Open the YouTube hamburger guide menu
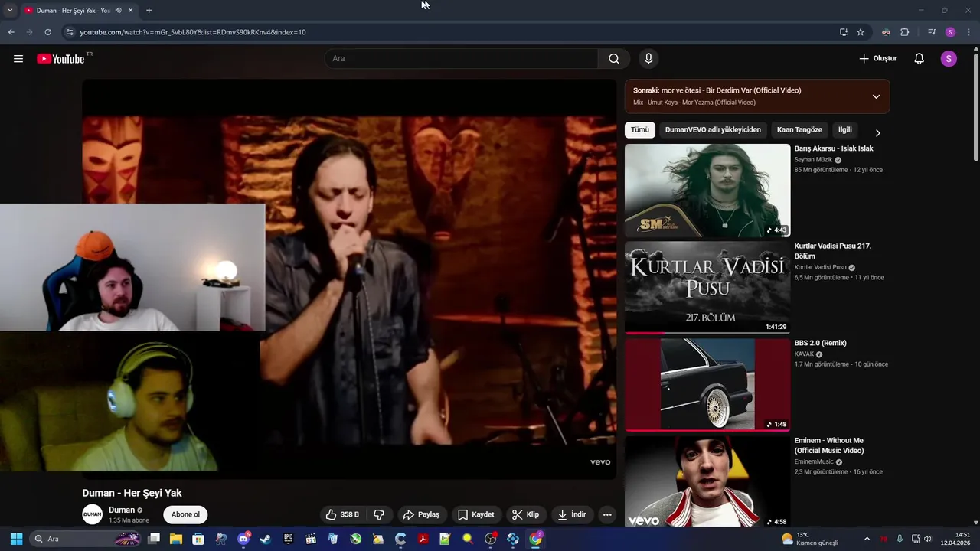Viewport: 980px width, 551px height. 18,59
